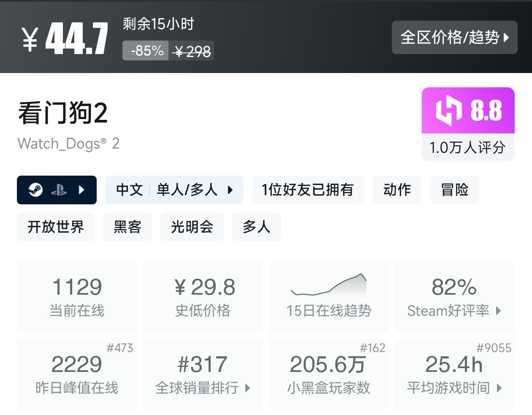The width and height of the screenshot is (532, 415).
Task: Open the ¥29.8 史低价格 card
Action: click(203, 297)
